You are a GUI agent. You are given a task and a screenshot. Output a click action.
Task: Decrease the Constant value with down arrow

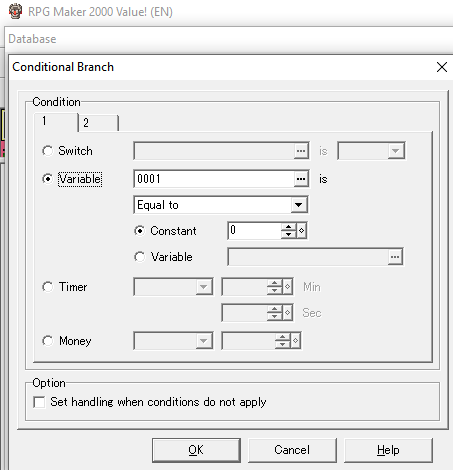(288, 234)
